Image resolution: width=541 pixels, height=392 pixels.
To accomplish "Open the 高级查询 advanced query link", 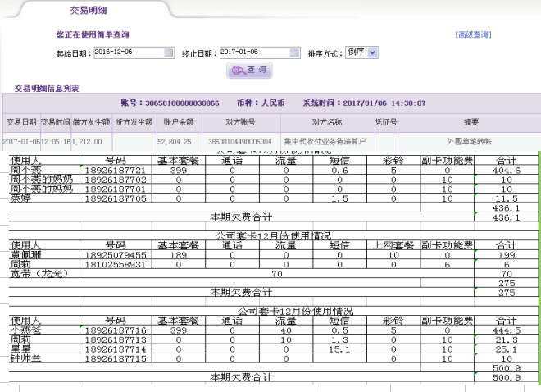I will 472,34.
